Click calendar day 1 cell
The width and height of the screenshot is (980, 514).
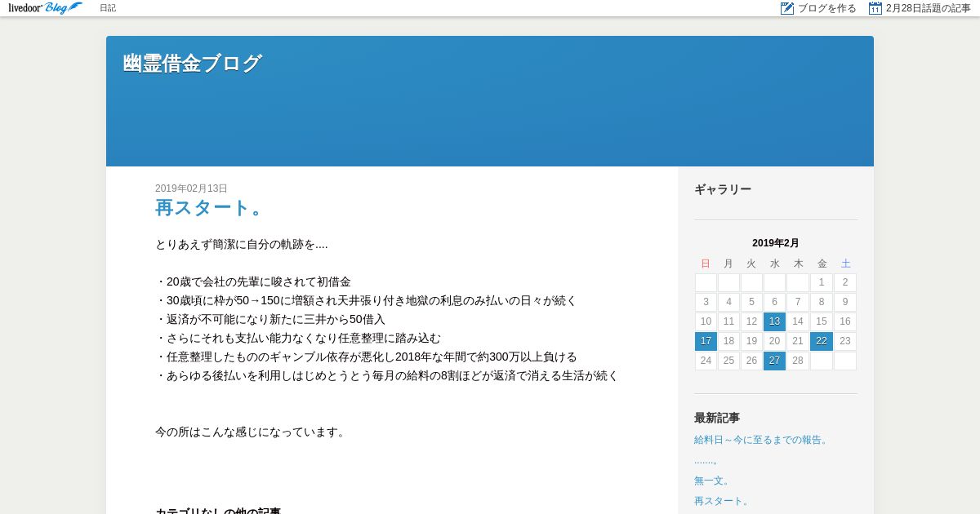click(822, 282)
